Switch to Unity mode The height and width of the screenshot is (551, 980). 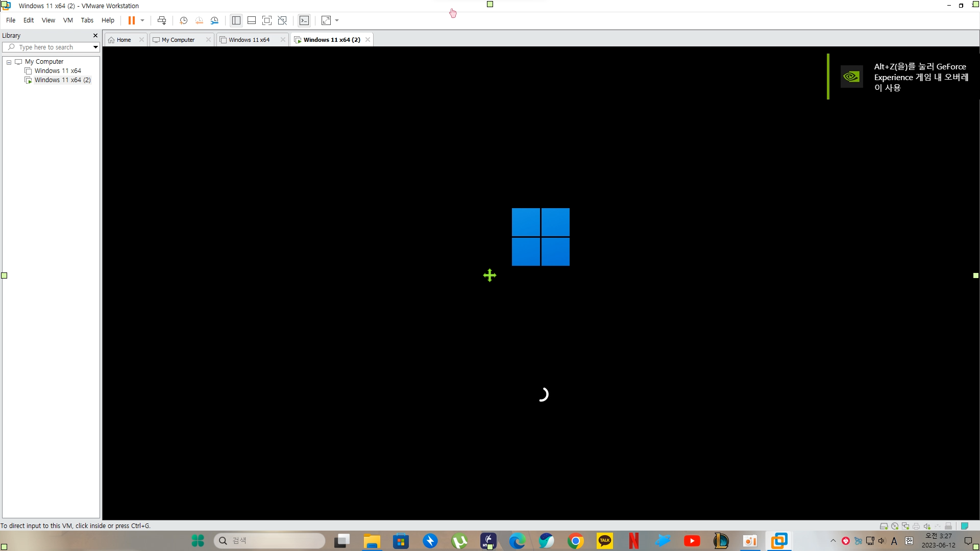pyautogui.click(x=282, y=20)
